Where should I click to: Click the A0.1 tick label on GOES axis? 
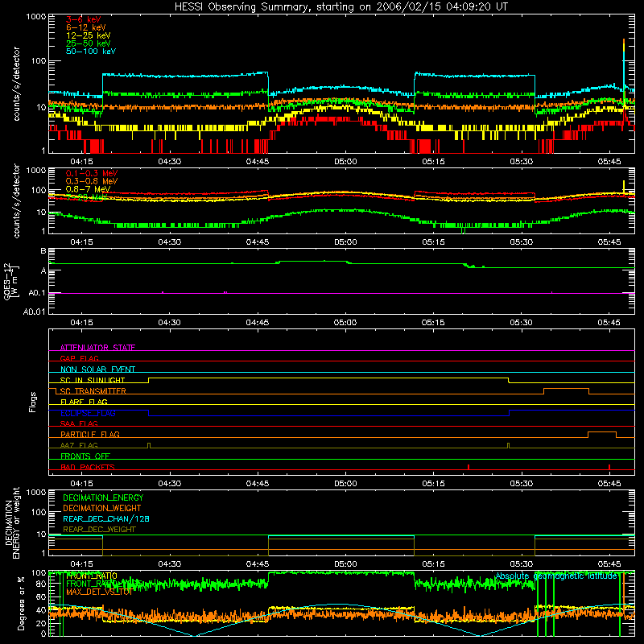point(37,293)
